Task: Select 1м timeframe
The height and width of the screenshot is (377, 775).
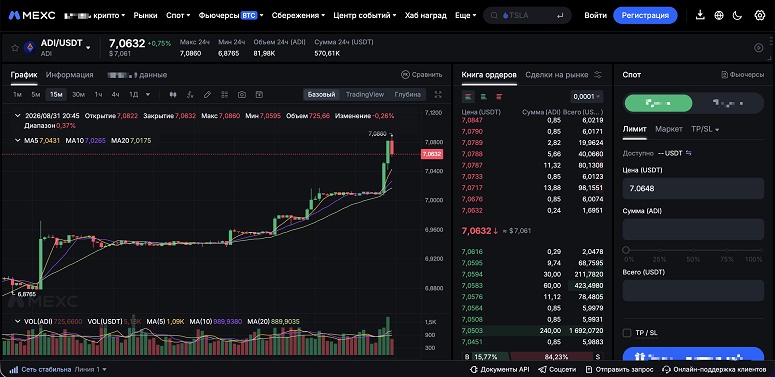Action: [17, 94]
